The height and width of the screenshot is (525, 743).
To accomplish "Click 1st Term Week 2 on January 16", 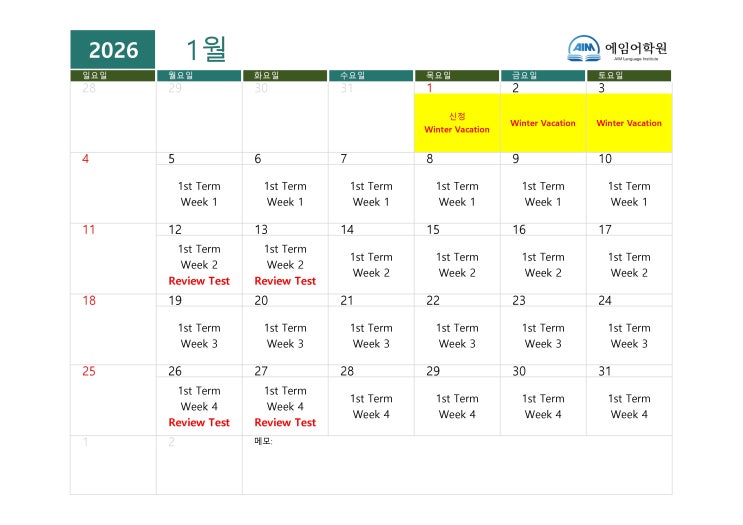I will click(543, 265).
